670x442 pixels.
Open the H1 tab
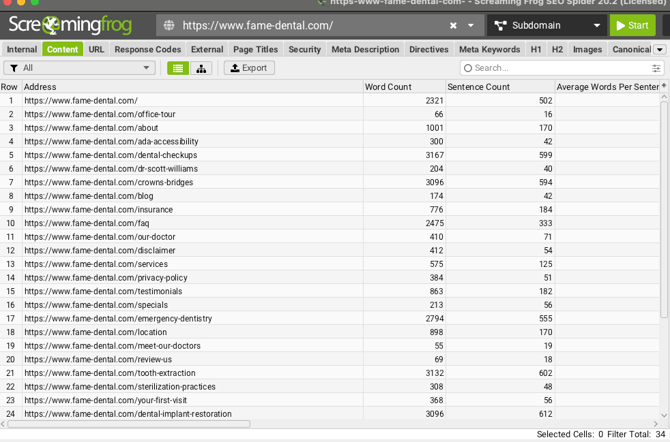click(536, 49)
